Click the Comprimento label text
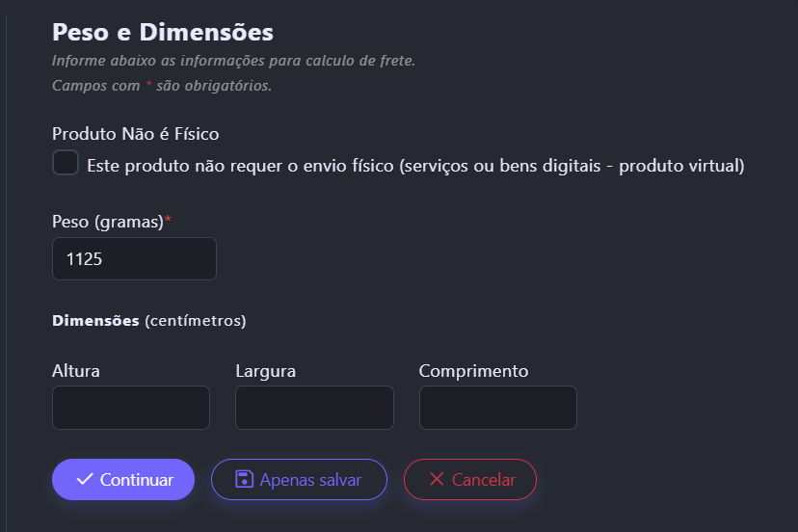Screen dimensions: 798x532 pos(473,371)
